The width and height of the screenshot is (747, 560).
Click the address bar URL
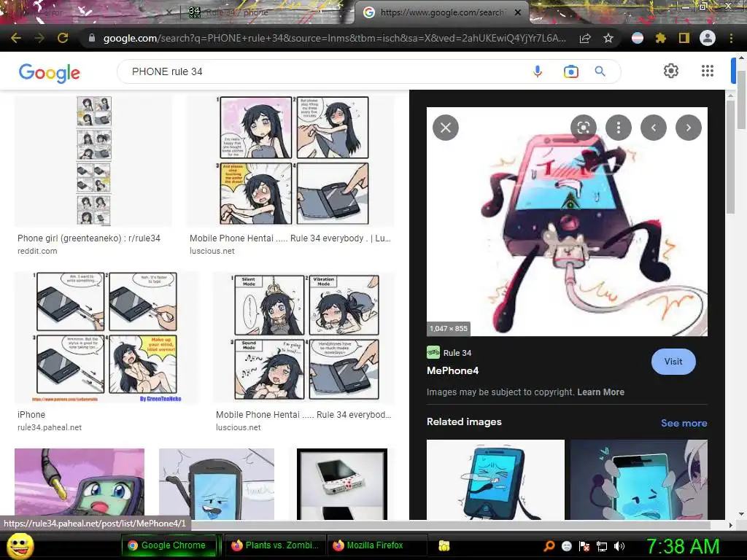point(334,38)
